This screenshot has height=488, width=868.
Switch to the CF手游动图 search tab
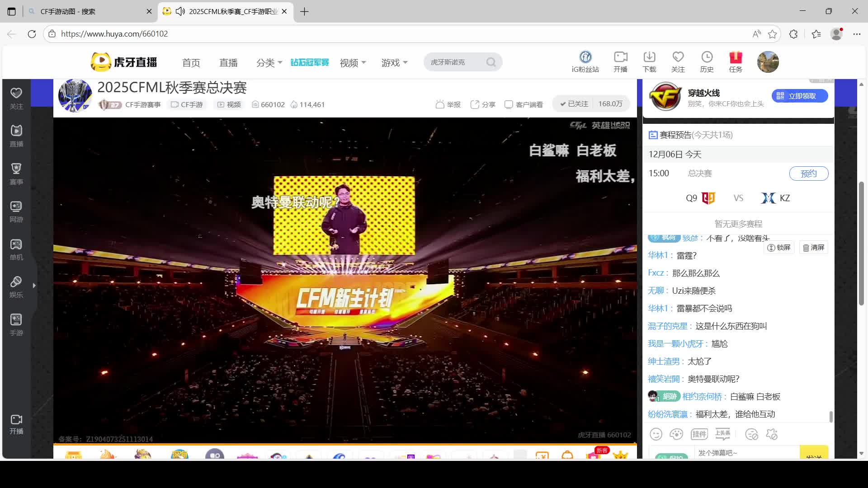[x=86, y=11]
